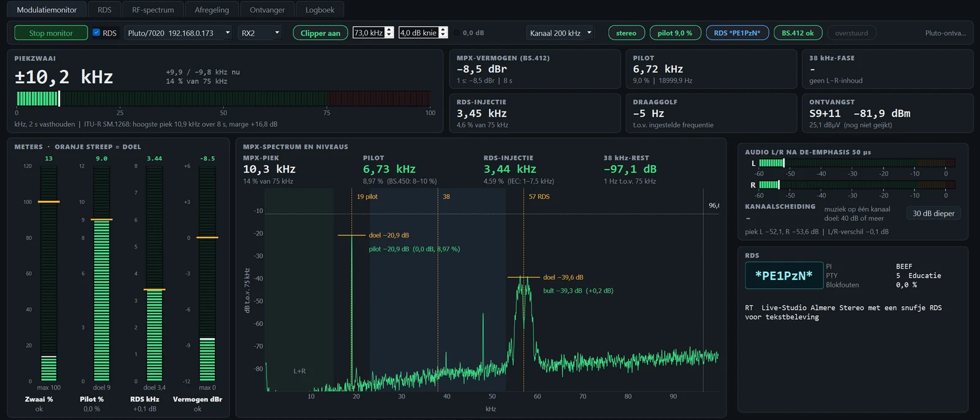
Task: Click the RDS *PE1PzN* status pill
Action: tap(737, 33)
